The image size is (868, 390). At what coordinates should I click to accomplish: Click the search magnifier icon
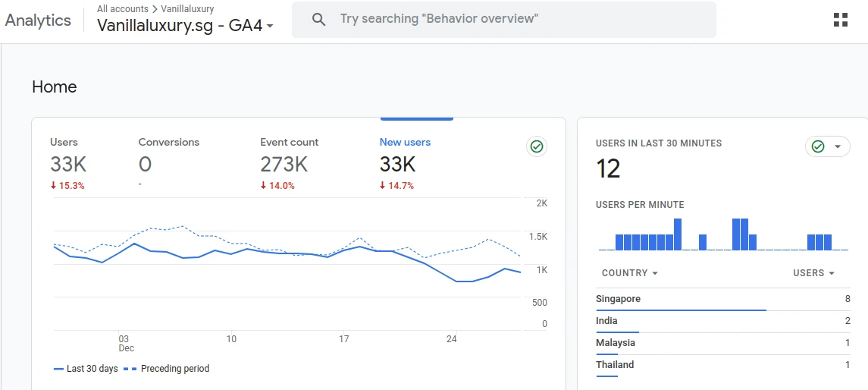coord(318,20)
